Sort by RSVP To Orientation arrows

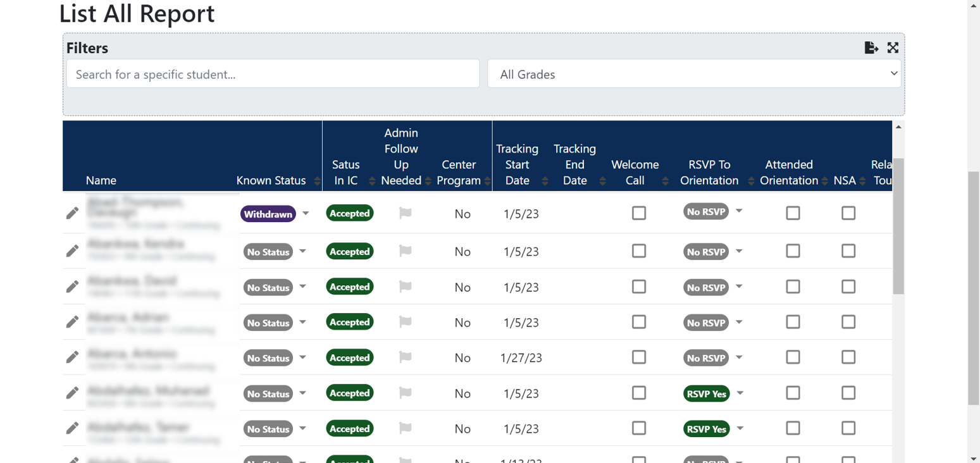751,181
